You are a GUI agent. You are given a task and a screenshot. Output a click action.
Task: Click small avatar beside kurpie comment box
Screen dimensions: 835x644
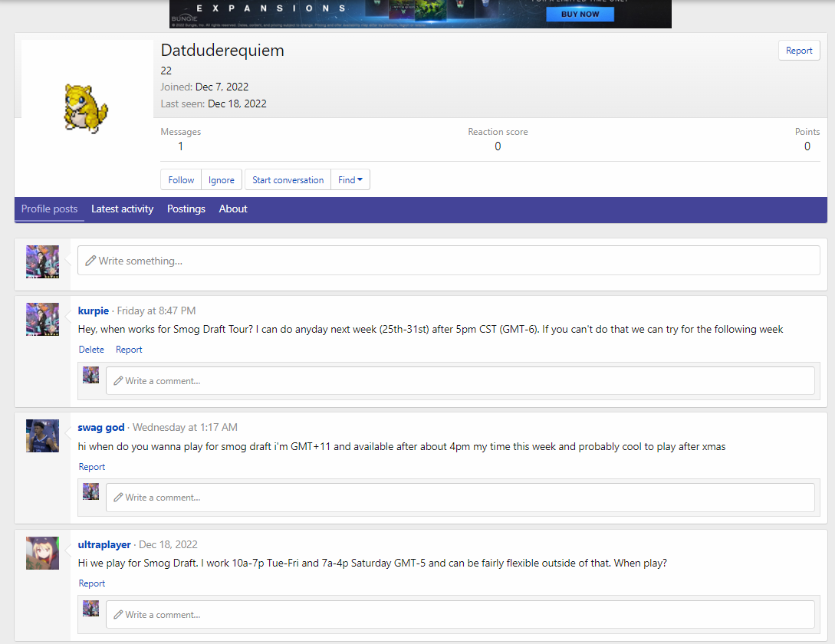[x=91, y=375]
